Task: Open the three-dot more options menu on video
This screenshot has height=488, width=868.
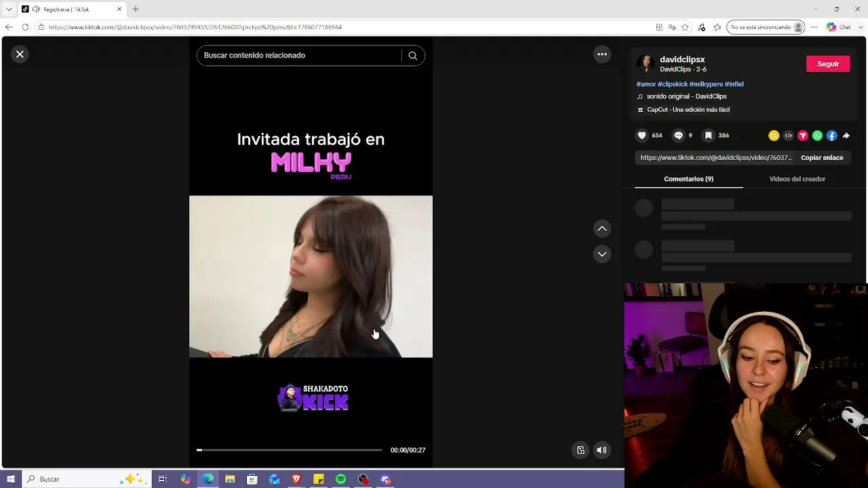Action: click(602, 54)
